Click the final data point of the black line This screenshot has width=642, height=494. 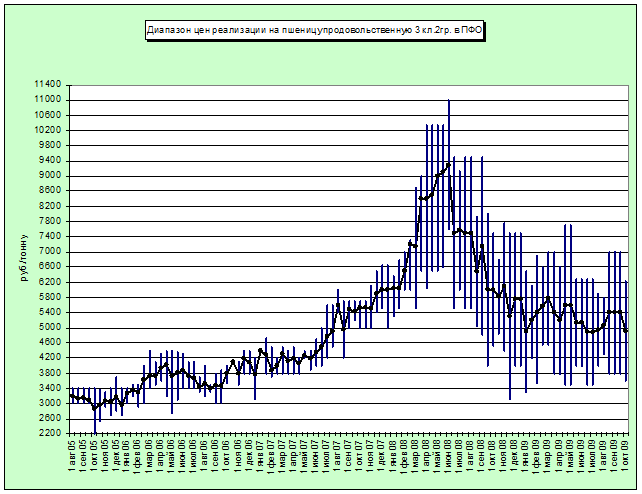tap(626, 331)
